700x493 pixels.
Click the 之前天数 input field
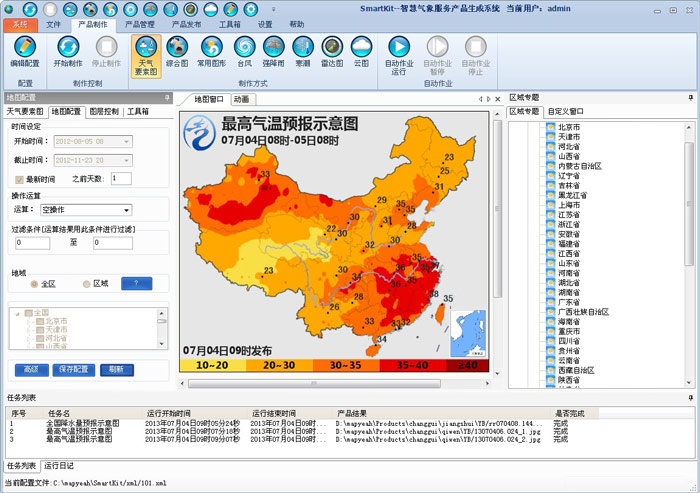(121, 178)
